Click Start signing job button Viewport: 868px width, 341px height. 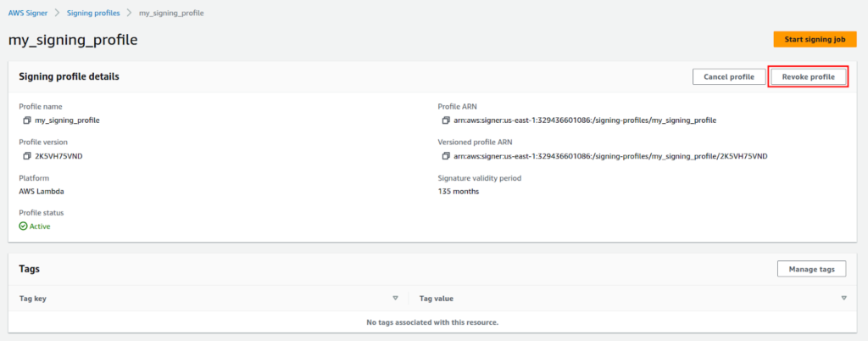(x=815, y=40)
